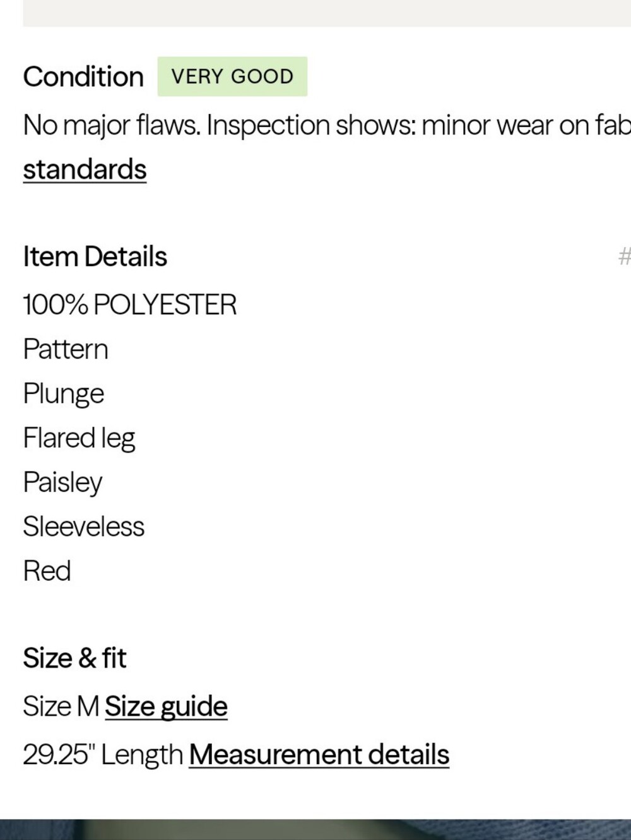
Task: Click the Paisley detail text
Action: coord(62,482)
